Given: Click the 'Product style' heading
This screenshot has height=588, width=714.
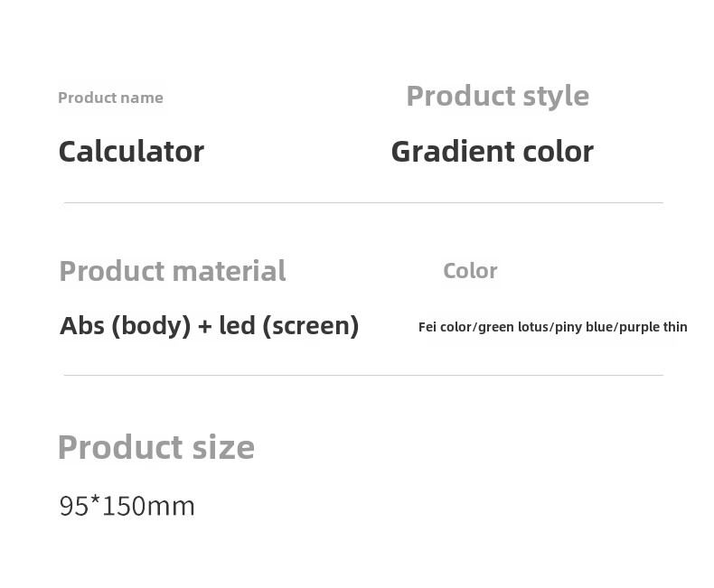Looking at the screenshot, I should (498, 97).
